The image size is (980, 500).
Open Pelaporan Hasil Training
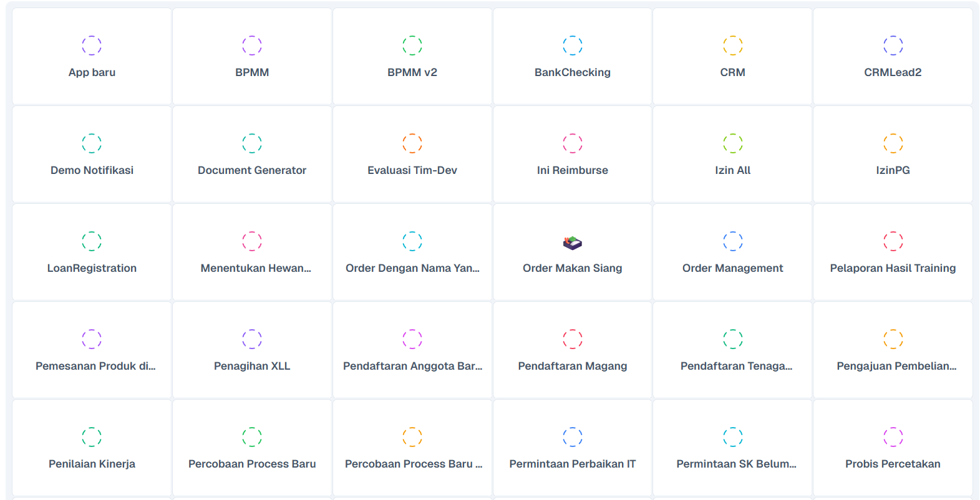pos(893,252)
